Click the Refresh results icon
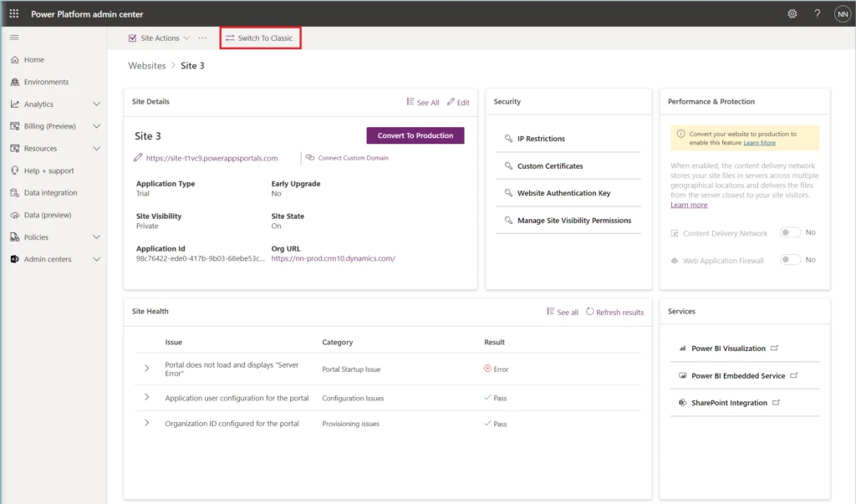Screen dimensions: 856x504 590,312
